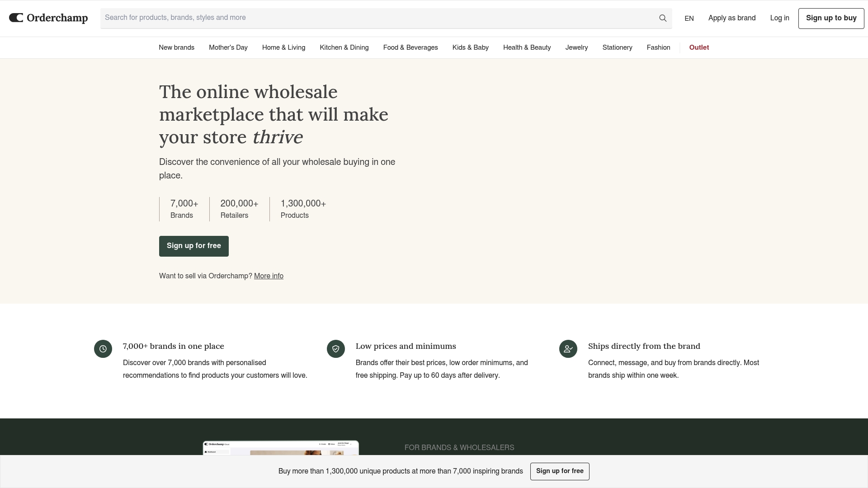Click 'FOR BRANDS & WHOLESALERS' label

tap(459, 448)
